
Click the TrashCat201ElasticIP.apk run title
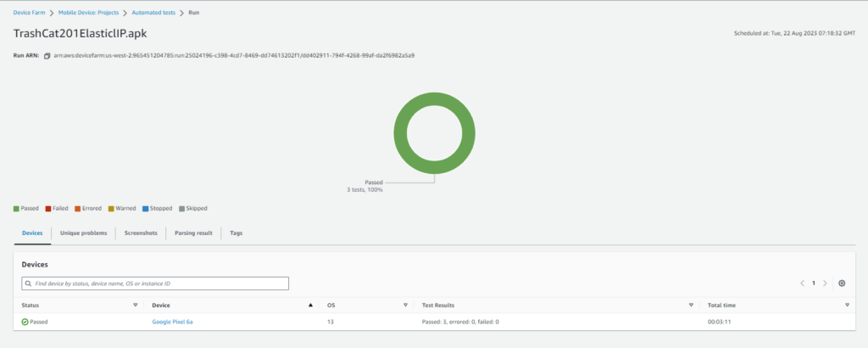point(81,34)
